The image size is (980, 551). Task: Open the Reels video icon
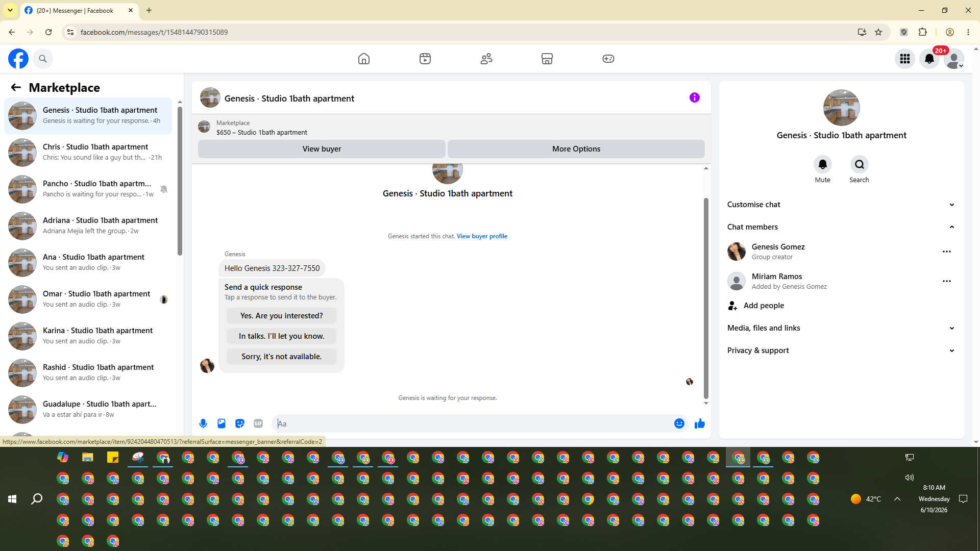425,59
